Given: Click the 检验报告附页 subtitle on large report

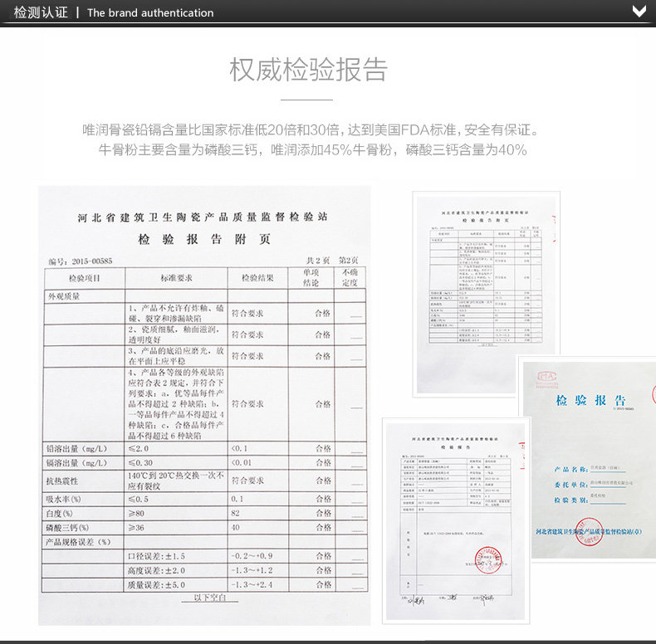Looking at the screenshot, I should click(x=204, y=239).
